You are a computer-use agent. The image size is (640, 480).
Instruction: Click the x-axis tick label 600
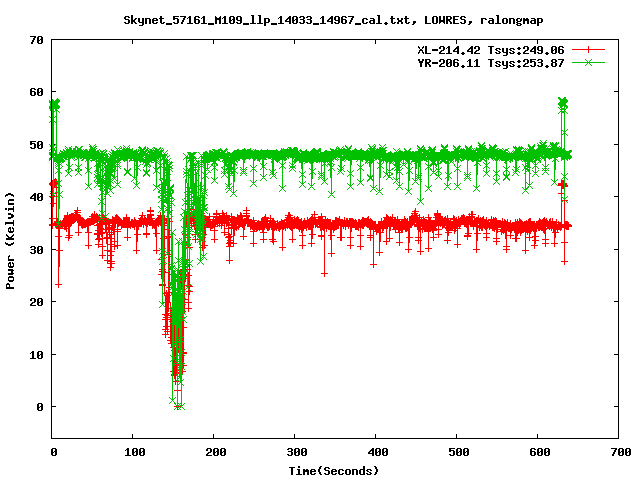pos(540,452)
